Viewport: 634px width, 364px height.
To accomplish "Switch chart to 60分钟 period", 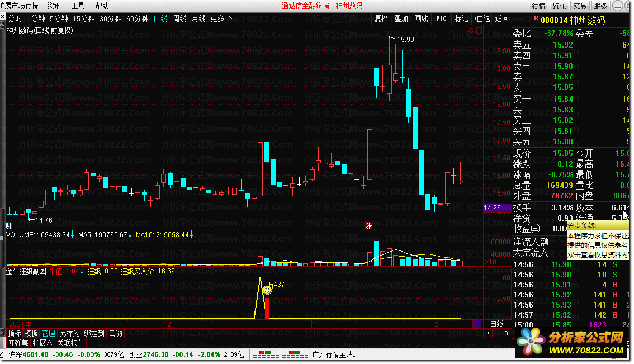I will pyautogui.click(x=138, y=18).
